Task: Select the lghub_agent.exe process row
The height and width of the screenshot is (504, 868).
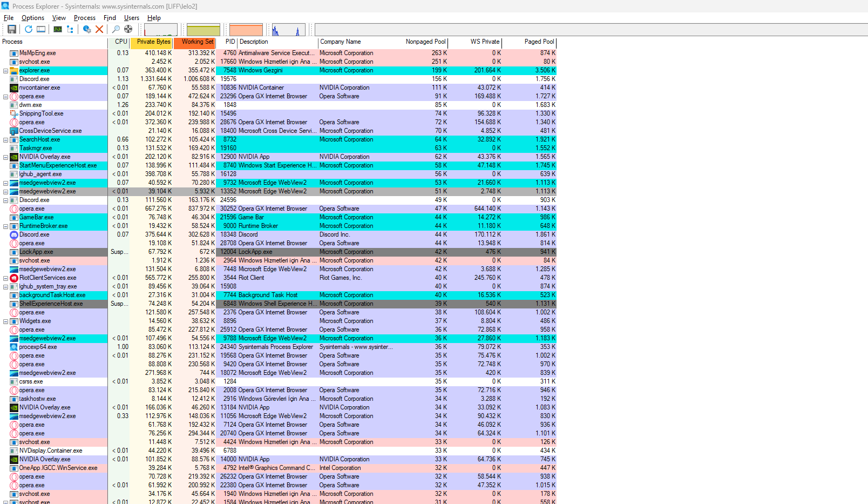Action: 278,174
